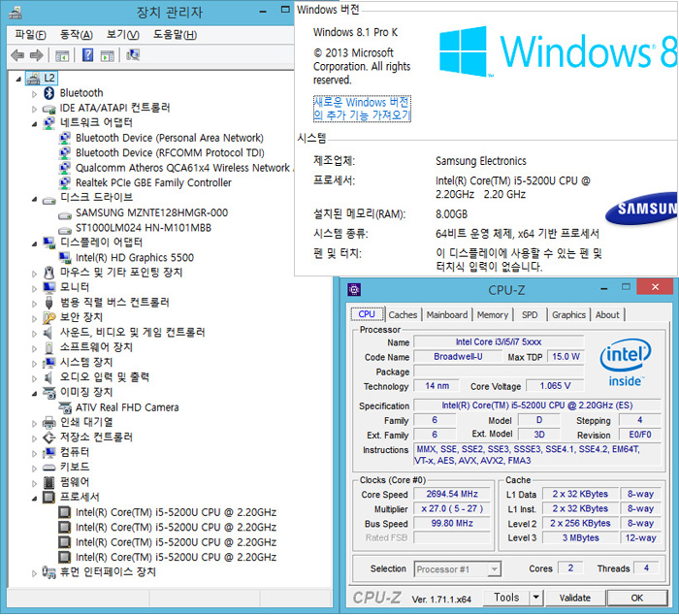Click the 네트워크 어댑터 category icon
This screenshot has height=616, width=679.
[x=48, y=123]
